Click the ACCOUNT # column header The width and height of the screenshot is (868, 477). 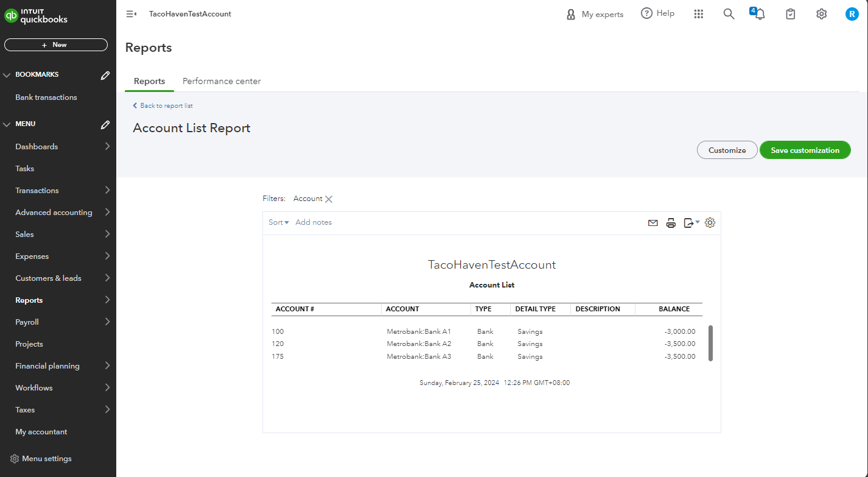[x=295, y=309]
